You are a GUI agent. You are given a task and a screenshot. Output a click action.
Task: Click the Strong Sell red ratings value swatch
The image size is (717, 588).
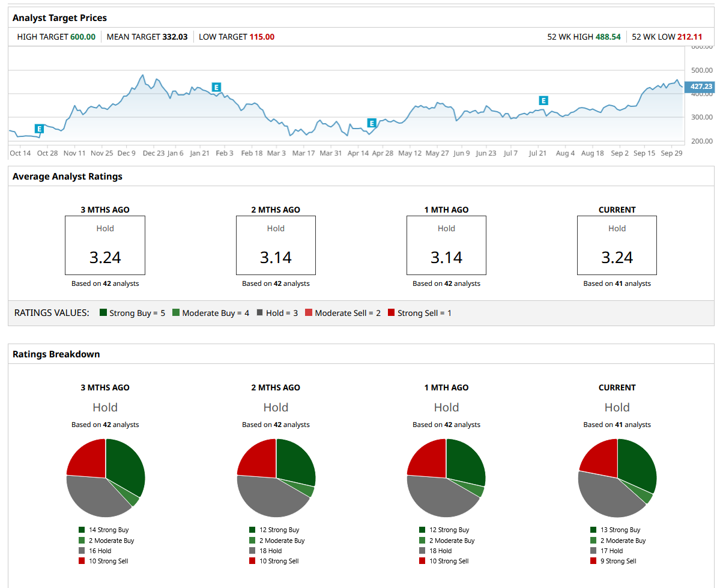click(391, 313)
